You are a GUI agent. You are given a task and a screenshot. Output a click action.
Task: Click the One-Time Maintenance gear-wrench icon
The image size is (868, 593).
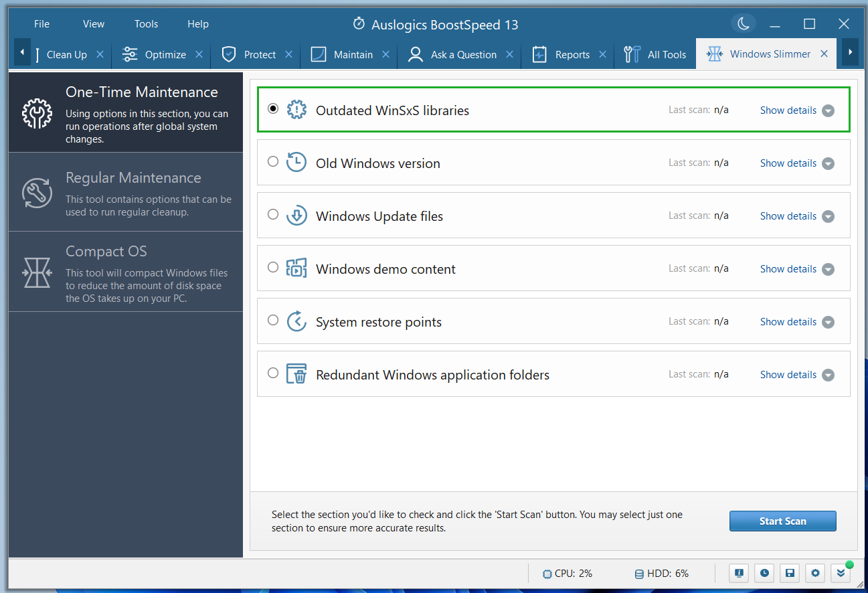click(x=37, y=114)
